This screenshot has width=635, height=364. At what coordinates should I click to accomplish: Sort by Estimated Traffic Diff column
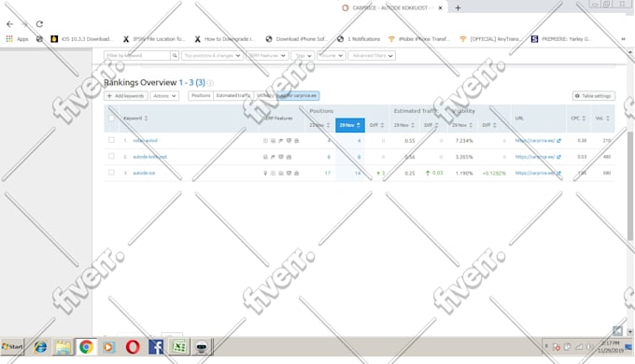(431, 125)
